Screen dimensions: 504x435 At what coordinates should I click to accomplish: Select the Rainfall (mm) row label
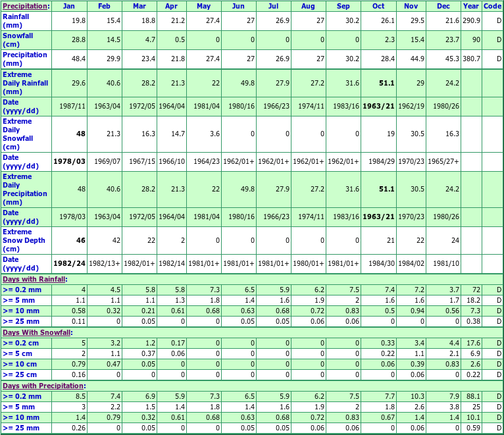pyautogui.click(x=18, y=20)
